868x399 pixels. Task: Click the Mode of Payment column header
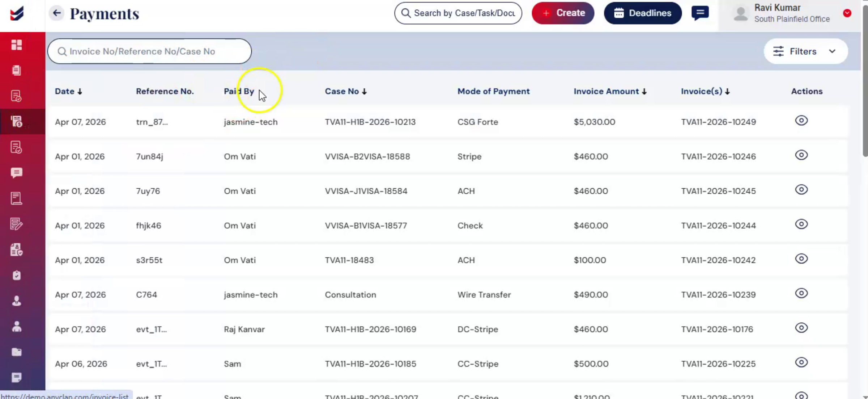[x=493, y=91]
